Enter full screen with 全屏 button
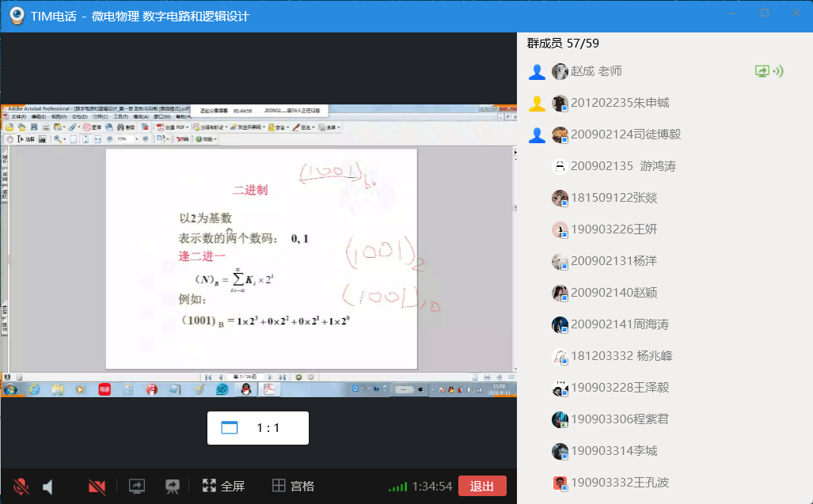Image resolution: width=813 pixels, height=504 pixels. point(223,486)
